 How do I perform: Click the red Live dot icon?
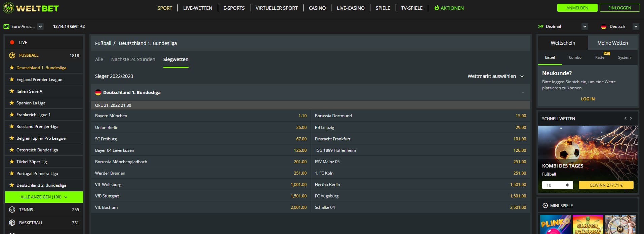12,42
